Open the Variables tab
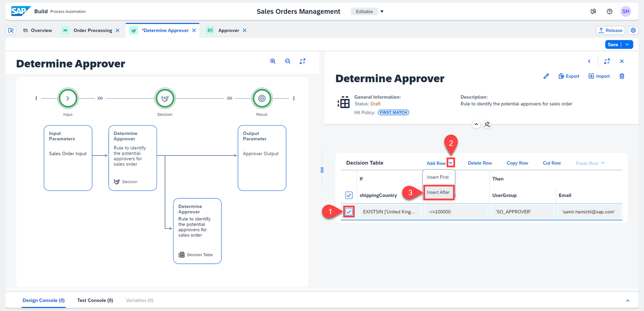Screen dimensions: 644x311 (140, 300)
